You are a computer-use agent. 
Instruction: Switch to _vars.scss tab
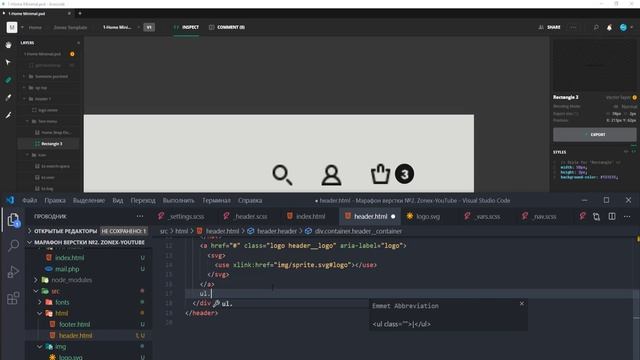click(x=487, y=216)
